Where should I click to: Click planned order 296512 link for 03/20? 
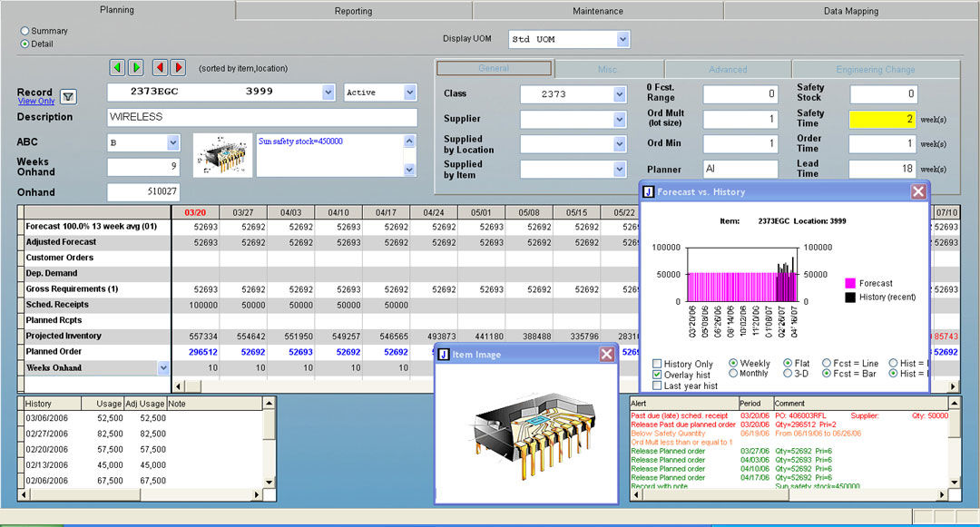203,352
